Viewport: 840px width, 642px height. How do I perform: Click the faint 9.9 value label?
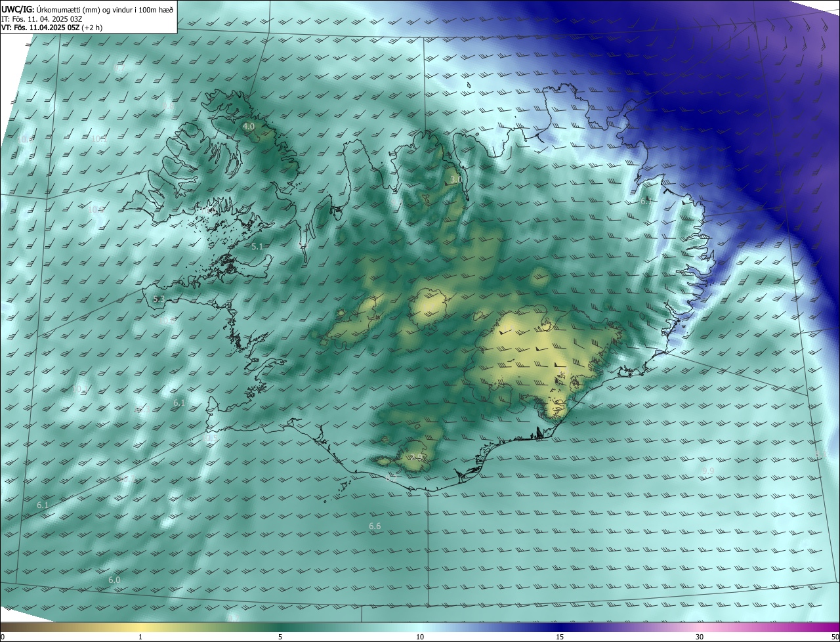(x=708, y=471)
